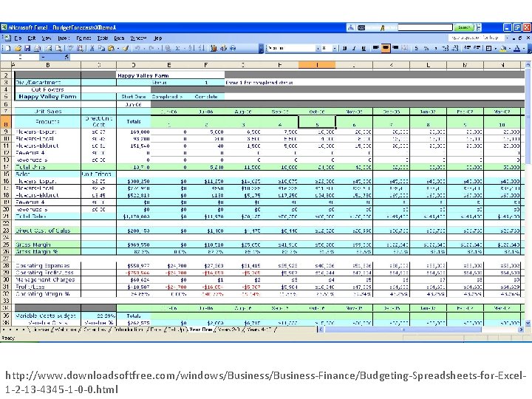Apply the Font Color swatch

517,48
